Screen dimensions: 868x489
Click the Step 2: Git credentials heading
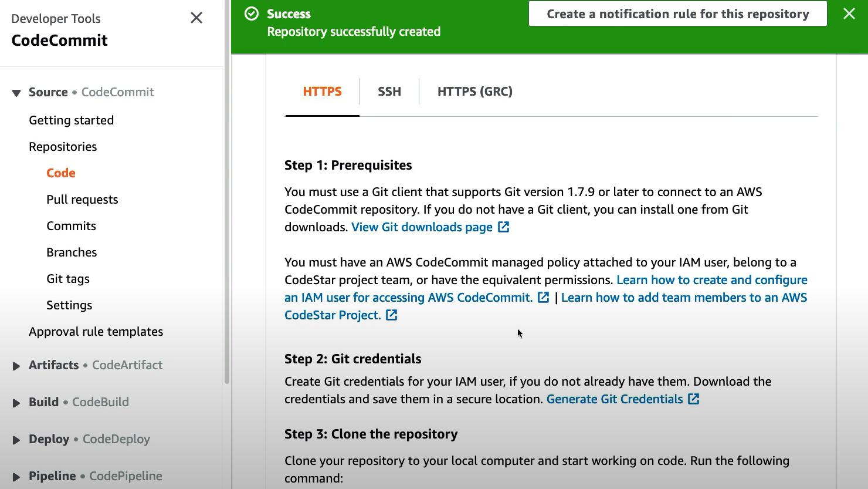coord(352,359)
